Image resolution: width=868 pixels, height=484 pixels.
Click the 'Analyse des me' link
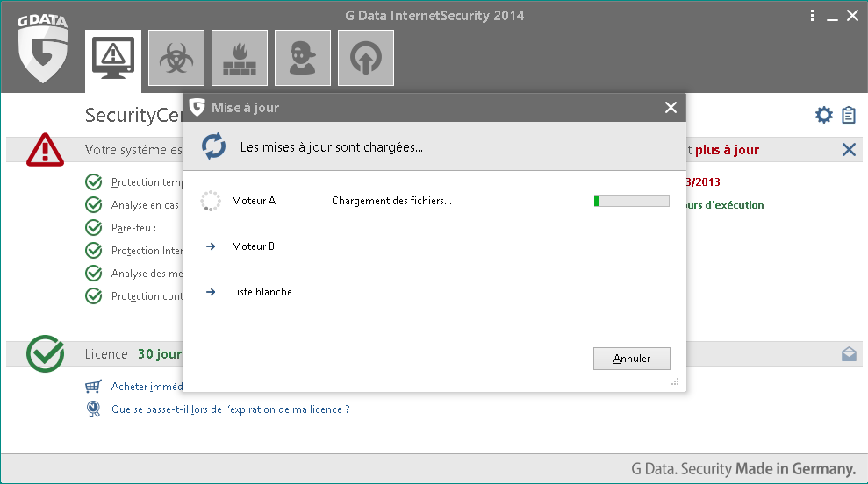[x=147, y=274]
